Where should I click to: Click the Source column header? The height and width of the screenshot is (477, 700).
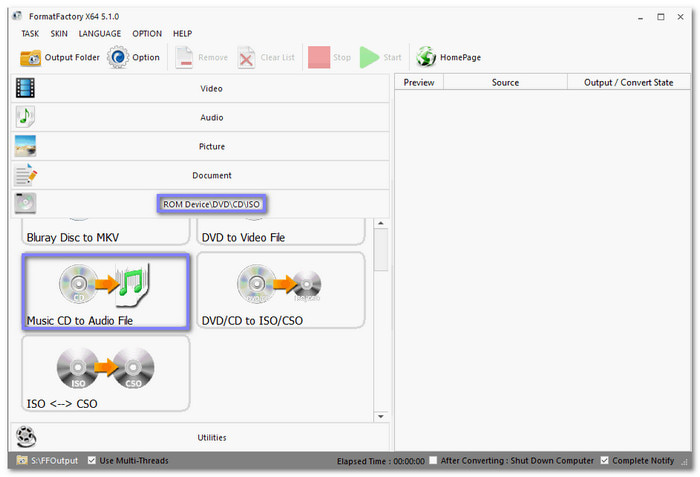[x=505, y=82]
